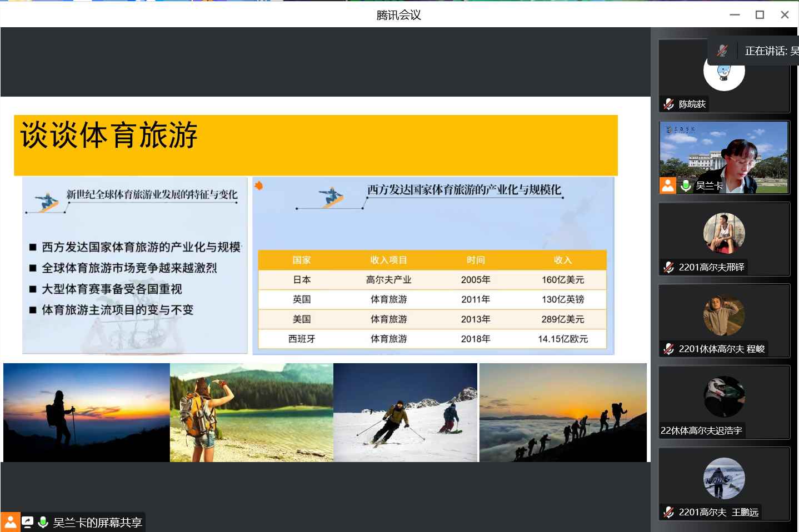Select the helmet avatar of 22休体高尔夫迟浩宇

(x=723, y=397)
